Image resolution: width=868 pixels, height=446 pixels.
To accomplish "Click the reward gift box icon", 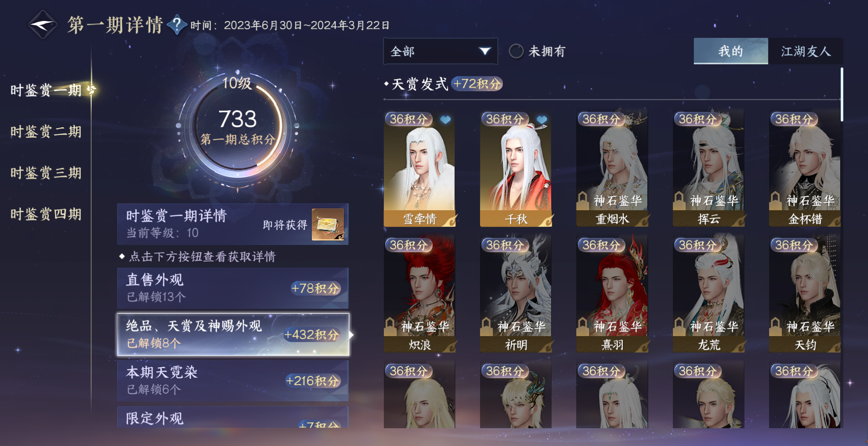I will click(328, 224).
